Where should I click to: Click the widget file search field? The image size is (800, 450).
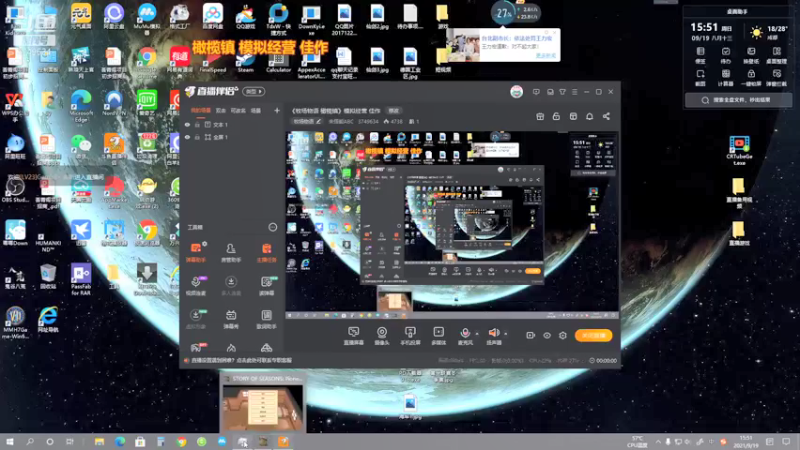(738, 100)
